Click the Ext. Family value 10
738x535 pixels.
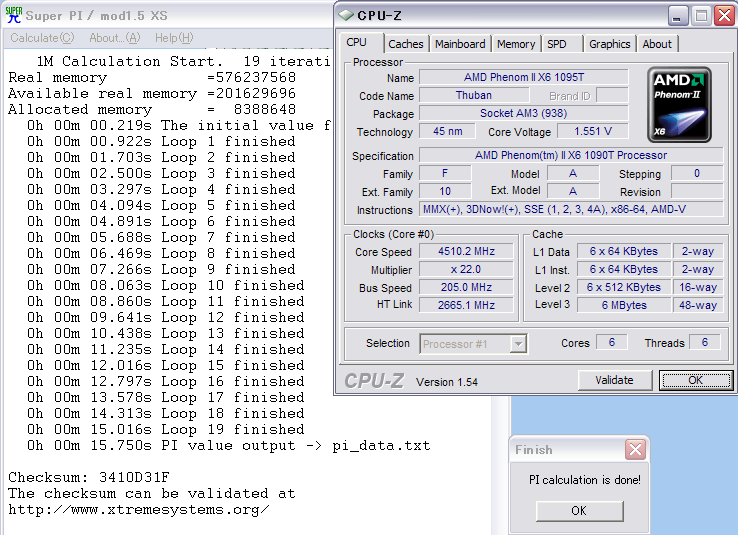click(x=445, y=191)
